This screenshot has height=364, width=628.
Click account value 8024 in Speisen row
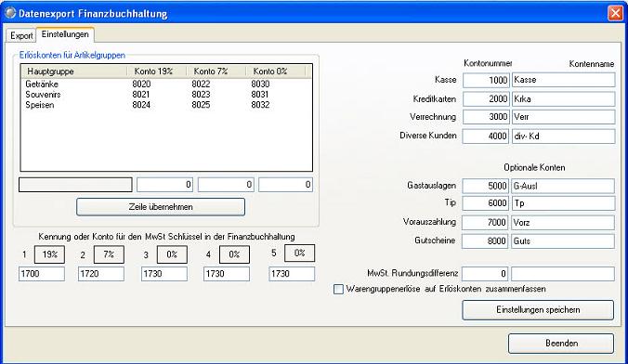point(141,105)
